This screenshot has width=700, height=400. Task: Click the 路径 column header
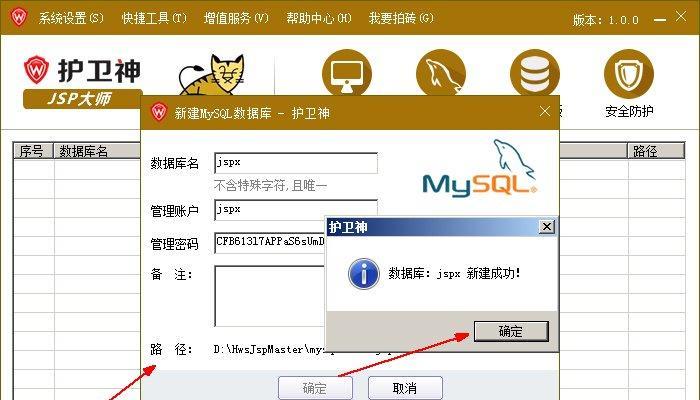656,151
